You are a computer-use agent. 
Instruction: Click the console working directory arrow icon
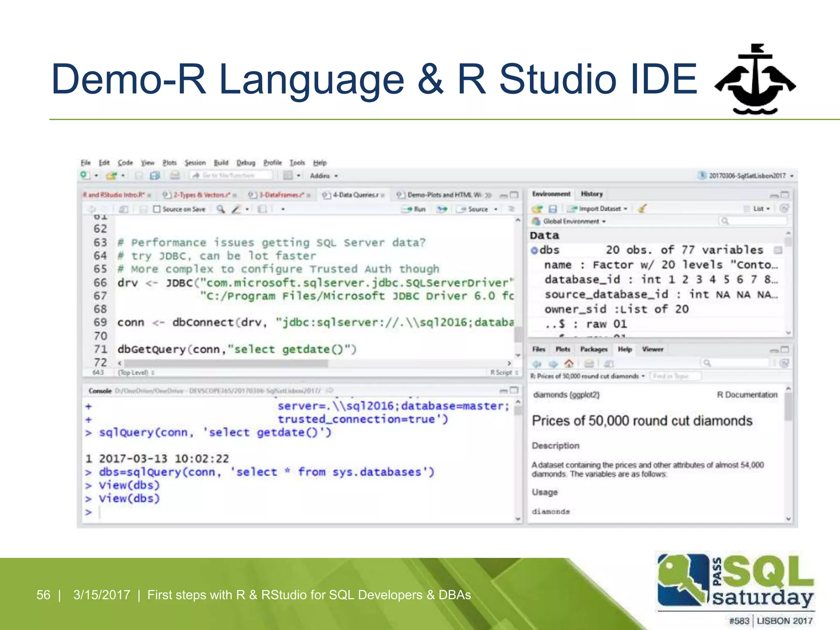329,390
